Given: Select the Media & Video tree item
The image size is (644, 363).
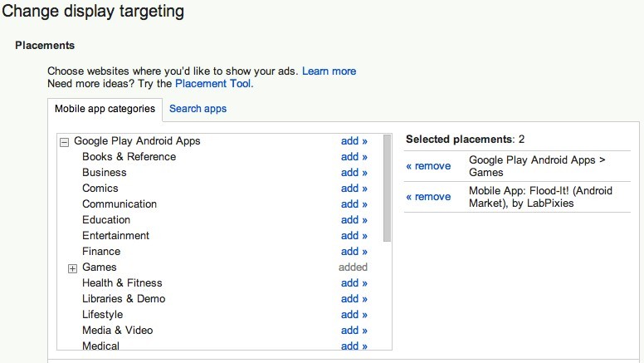Looking at the screenshot, I should pyautogui.click(x=117, y=331).
